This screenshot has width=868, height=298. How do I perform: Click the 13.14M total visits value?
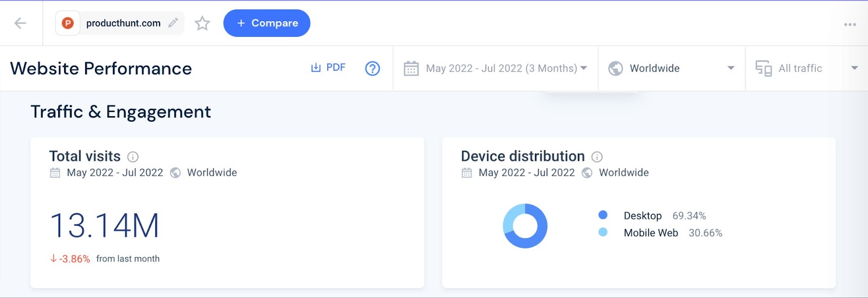105,226
